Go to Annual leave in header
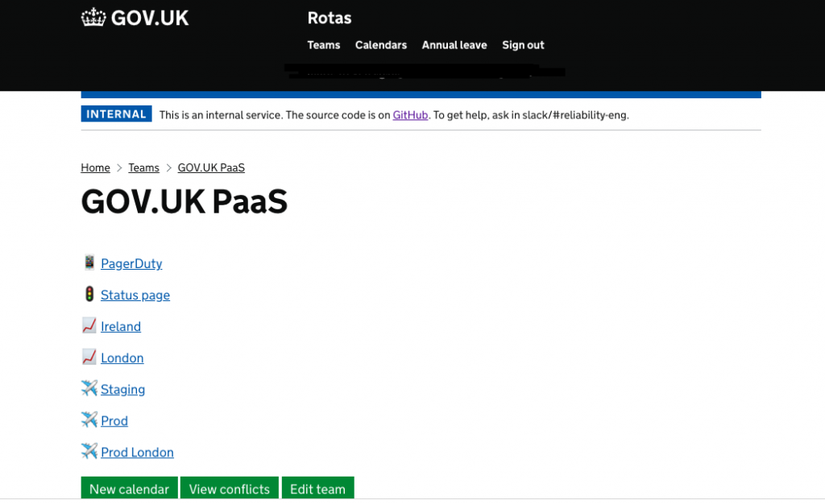The width and height of the screenshot is (825, 504). [454, 45]
